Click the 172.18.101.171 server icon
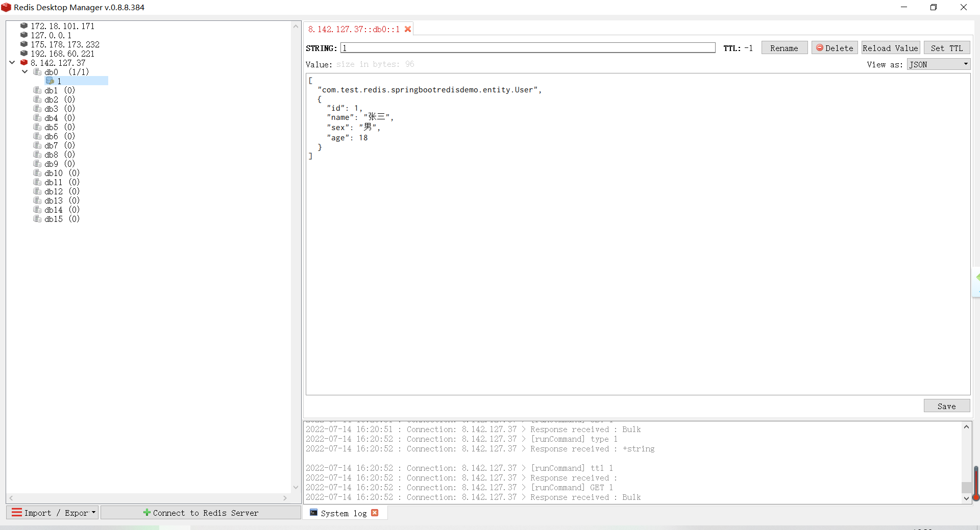Image resolution: width=980 pixels, height=530 pixels. [x=24, y=26]
